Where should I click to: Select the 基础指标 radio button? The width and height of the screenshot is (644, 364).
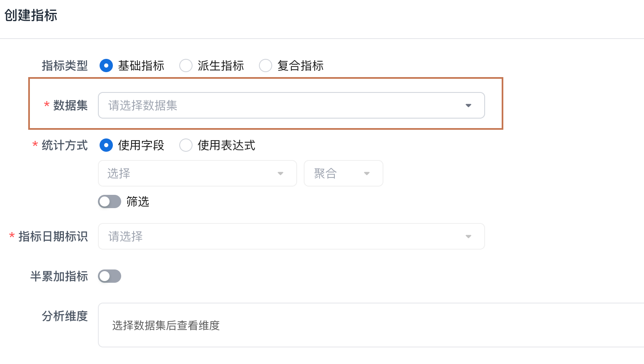click(106, 66)
